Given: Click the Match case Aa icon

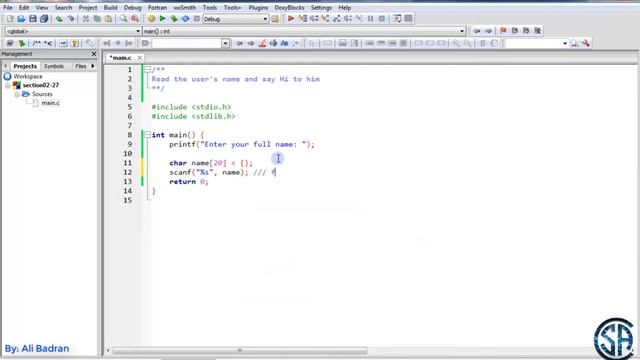Looking at the screenshot, I should (284, 43).
